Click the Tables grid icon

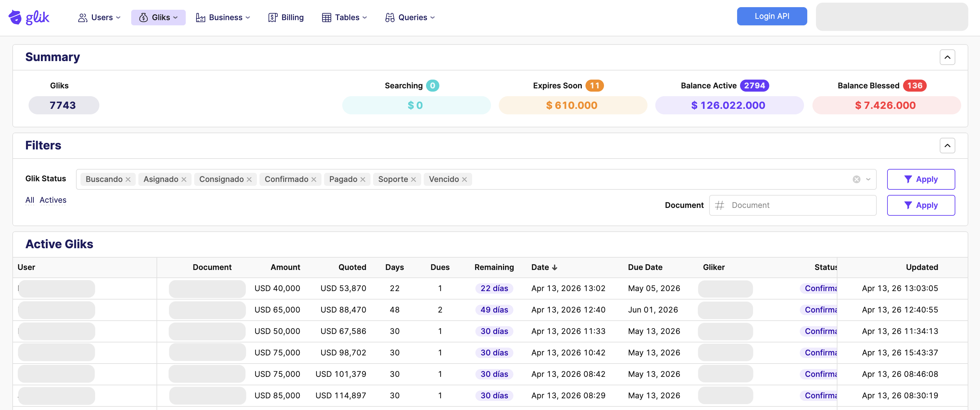[x=326, y=17]
